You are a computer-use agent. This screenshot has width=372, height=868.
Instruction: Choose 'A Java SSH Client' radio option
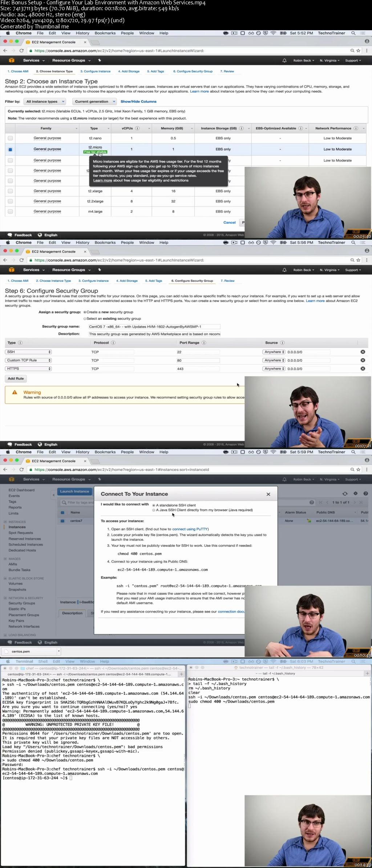tap(154, 510)
